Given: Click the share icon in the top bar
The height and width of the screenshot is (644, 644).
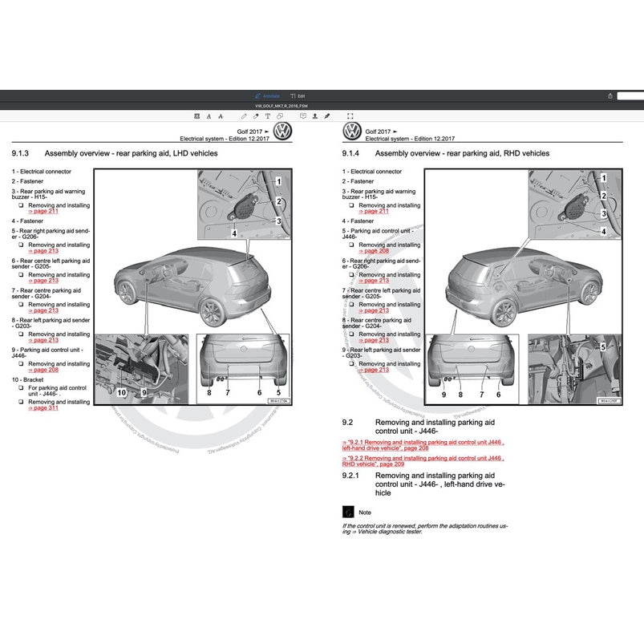Looking at the screenshot, I should coord(610,95).
